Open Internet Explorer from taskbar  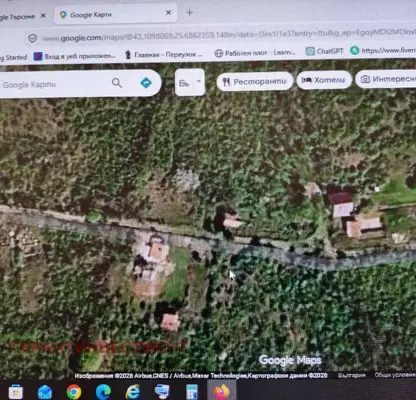tap(133, 392)
